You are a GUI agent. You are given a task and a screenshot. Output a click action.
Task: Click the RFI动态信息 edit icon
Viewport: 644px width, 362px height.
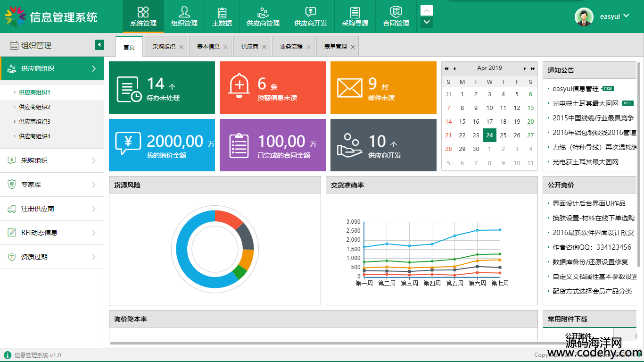coord(12,233)
